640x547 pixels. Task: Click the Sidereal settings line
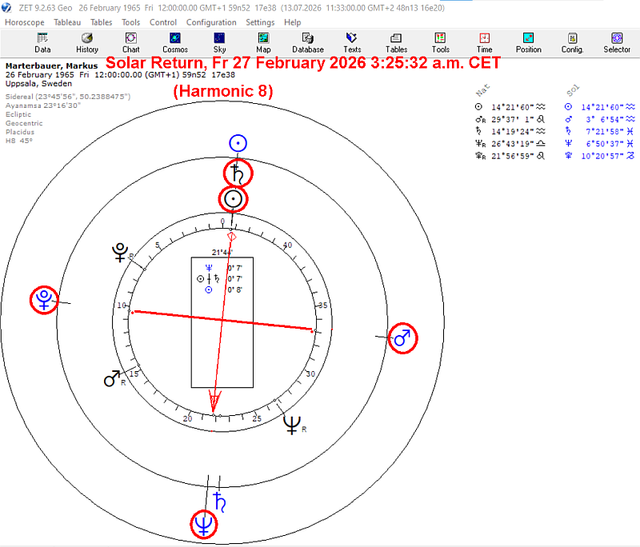pos(68,97)
